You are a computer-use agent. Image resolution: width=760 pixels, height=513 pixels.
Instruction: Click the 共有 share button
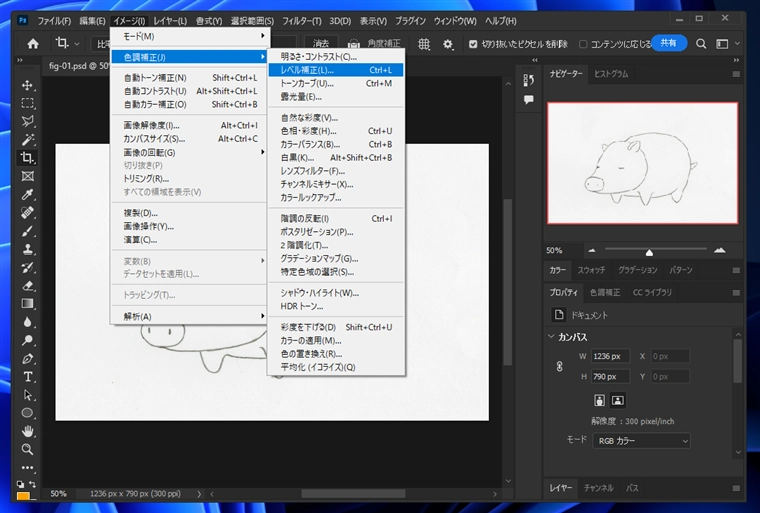[669, 43]
